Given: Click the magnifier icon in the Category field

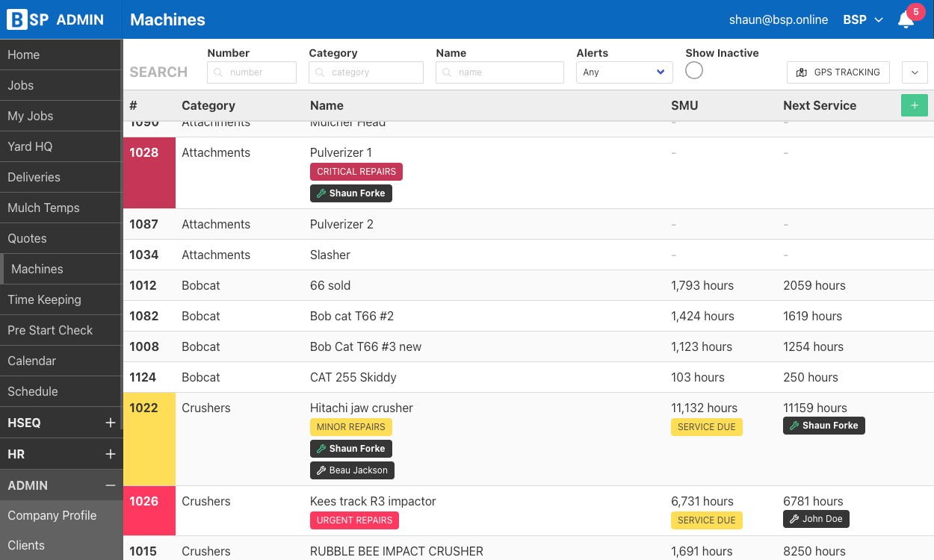Looking at the screenshot, I should coord(321,72).
